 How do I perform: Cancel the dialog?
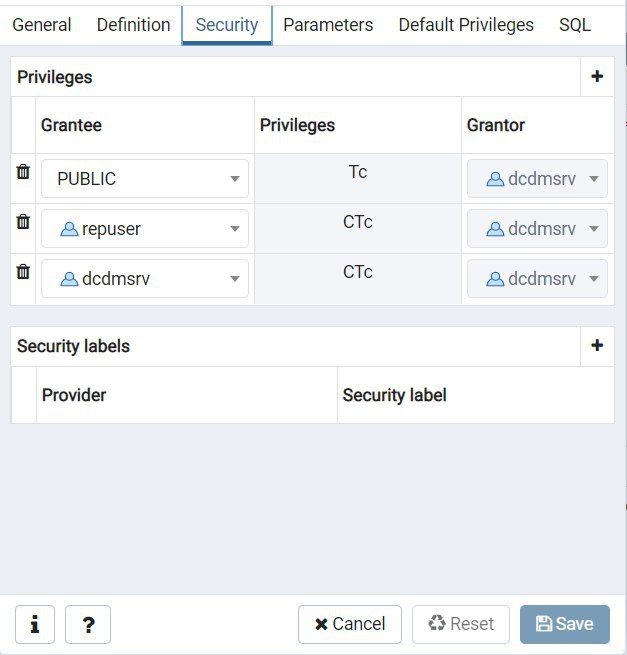click(x=350, y=624)
